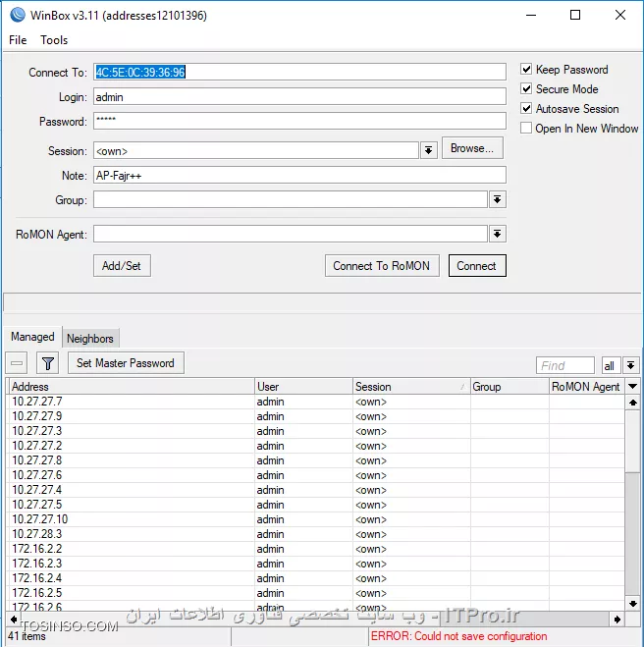Select address row 10.27.27.2
The height and width of the screenshot is (647, 644).
tap(316, 446)
